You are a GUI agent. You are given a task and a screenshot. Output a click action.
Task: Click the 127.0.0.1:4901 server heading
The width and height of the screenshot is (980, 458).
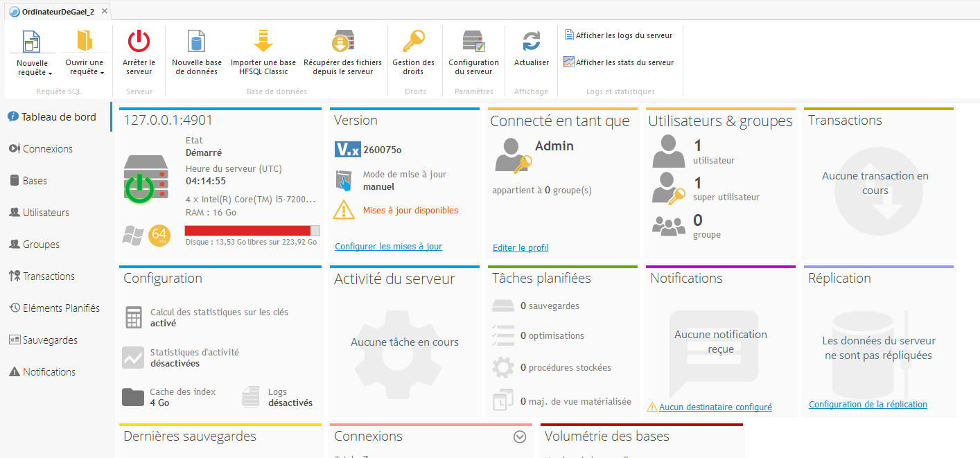(168, 120)
